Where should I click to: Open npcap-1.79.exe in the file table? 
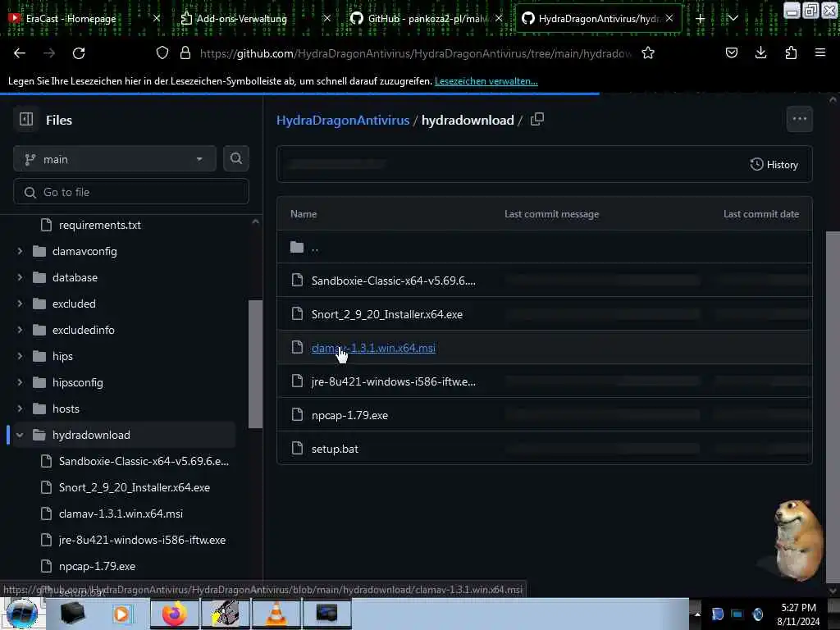pos(349,415)
